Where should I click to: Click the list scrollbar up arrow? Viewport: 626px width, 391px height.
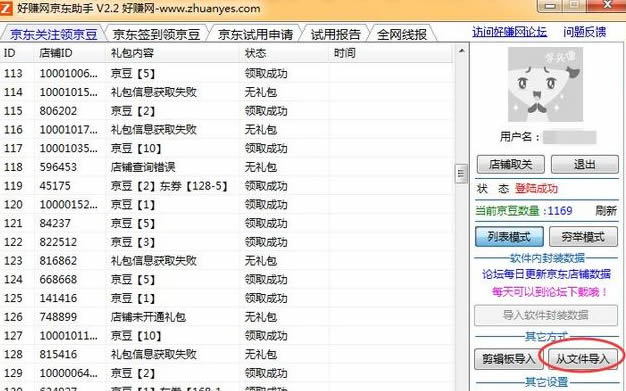click(x=462, y=51)
